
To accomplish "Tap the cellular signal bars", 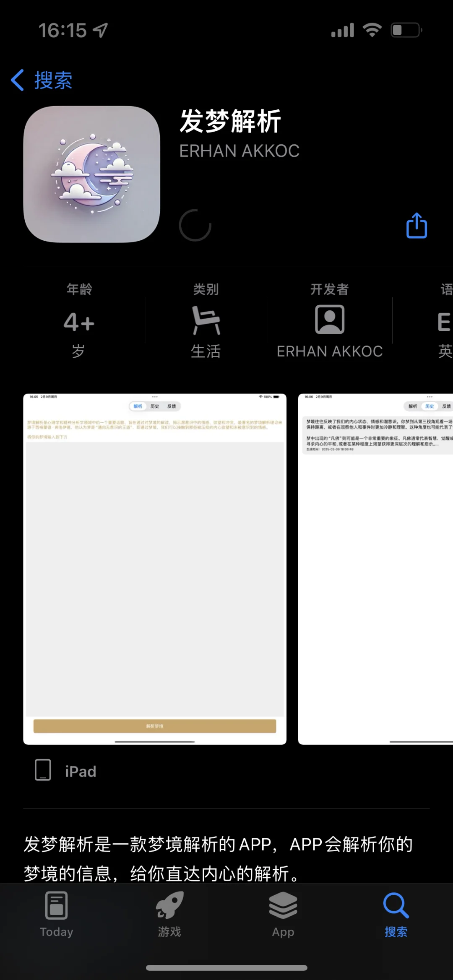I will click(x=343, y=30).
